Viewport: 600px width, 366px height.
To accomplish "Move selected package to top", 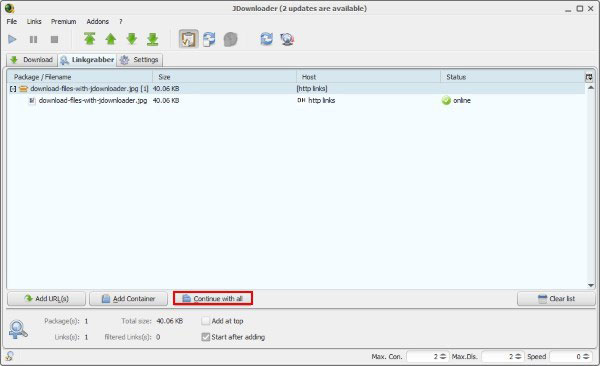I will 90,39.
